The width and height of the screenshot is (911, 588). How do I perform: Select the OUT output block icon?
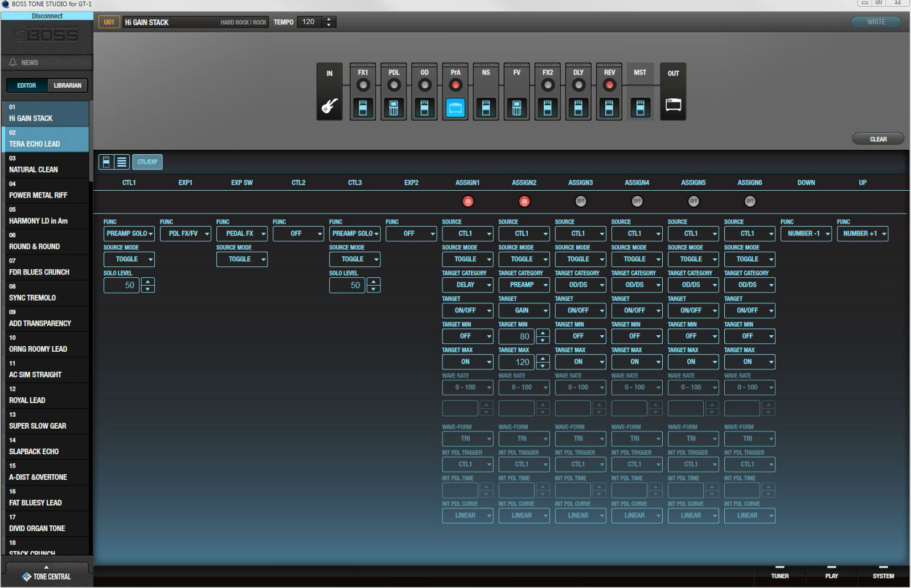click(673, 105)
